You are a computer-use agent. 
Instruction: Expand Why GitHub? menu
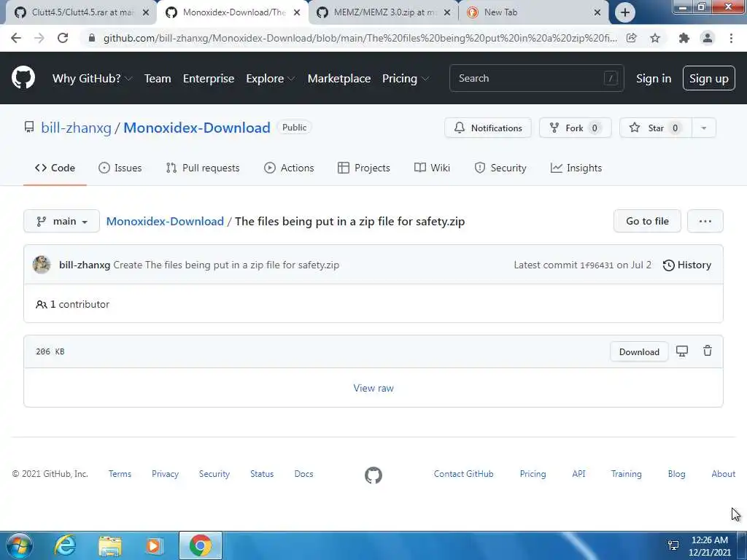tap(92, 79)
